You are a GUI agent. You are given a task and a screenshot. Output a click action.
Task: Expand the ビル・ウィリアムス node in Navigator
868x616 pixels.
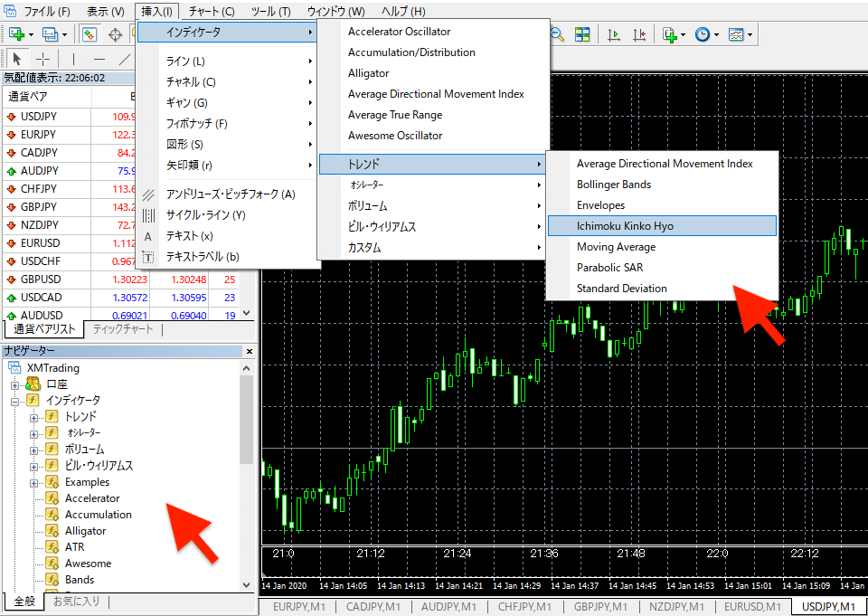pyautogui.click(x=33, y=466)
